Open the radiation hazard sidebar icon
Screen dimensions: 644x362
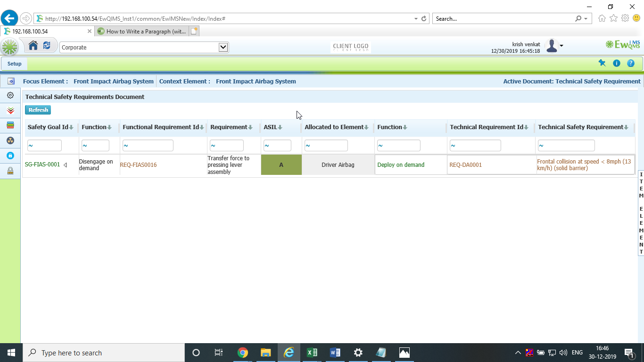(10, 140)
